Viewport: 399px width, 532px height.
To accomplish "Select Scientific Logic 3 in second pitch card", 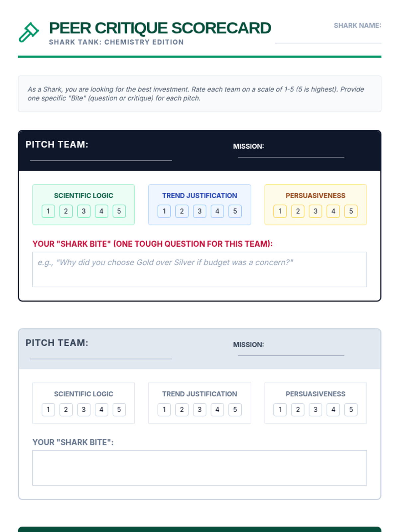I will point(83,410).
